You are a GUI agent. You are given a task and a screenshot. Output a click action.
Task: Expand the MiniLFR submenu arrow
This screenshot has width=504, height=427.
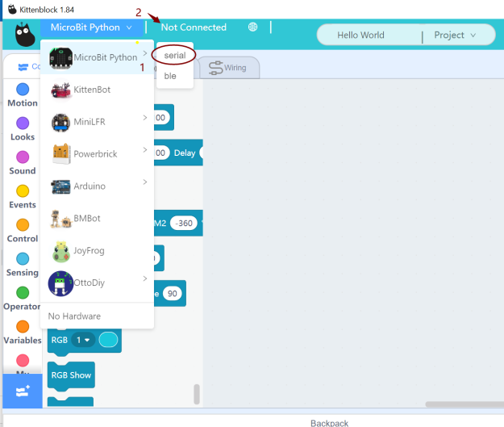pos(145,119)
